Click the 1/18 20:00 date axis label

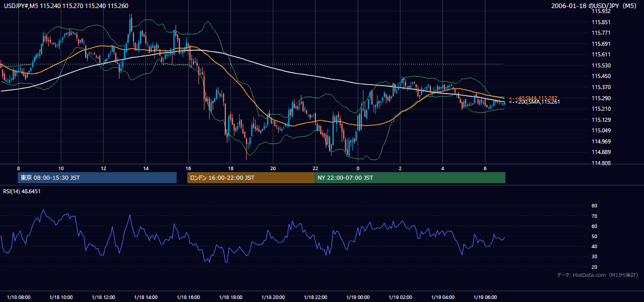[273, 297]
